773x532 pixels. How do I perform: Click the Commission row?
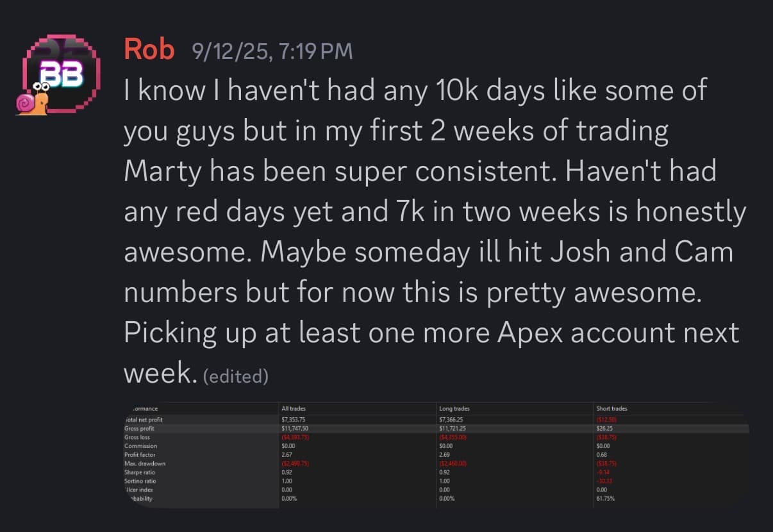(x=140, y=445)
